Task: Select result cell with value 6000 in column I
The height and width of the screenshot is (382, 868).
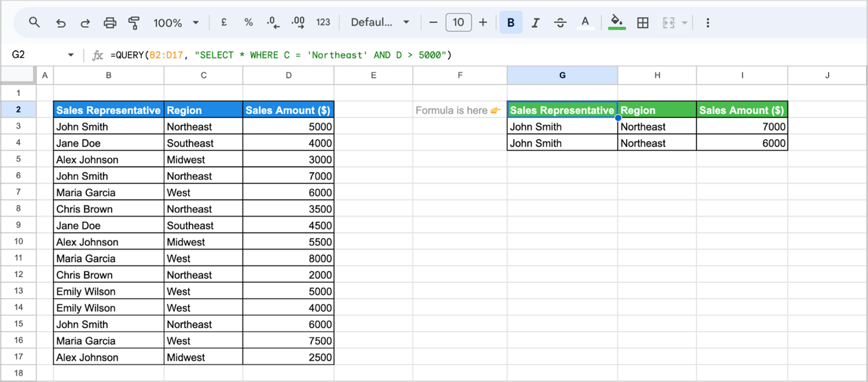Action: (x=742, y=143)
